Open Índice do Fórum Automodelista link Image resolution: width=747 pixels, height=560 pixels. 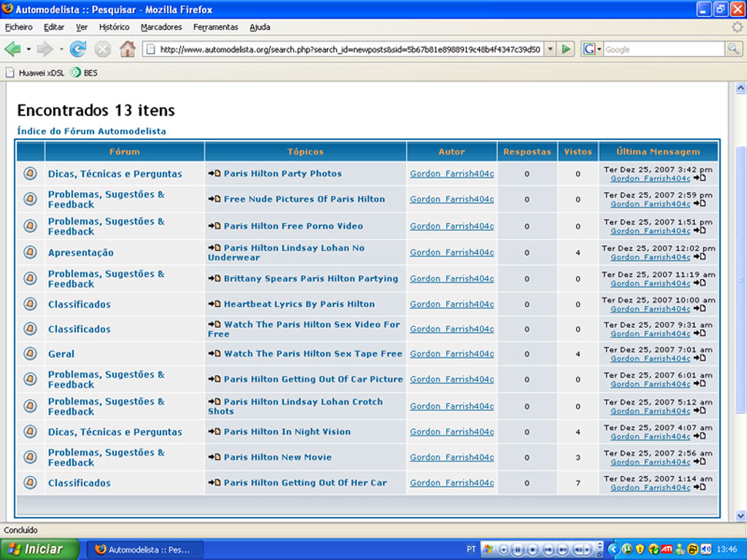click(91, 131)
